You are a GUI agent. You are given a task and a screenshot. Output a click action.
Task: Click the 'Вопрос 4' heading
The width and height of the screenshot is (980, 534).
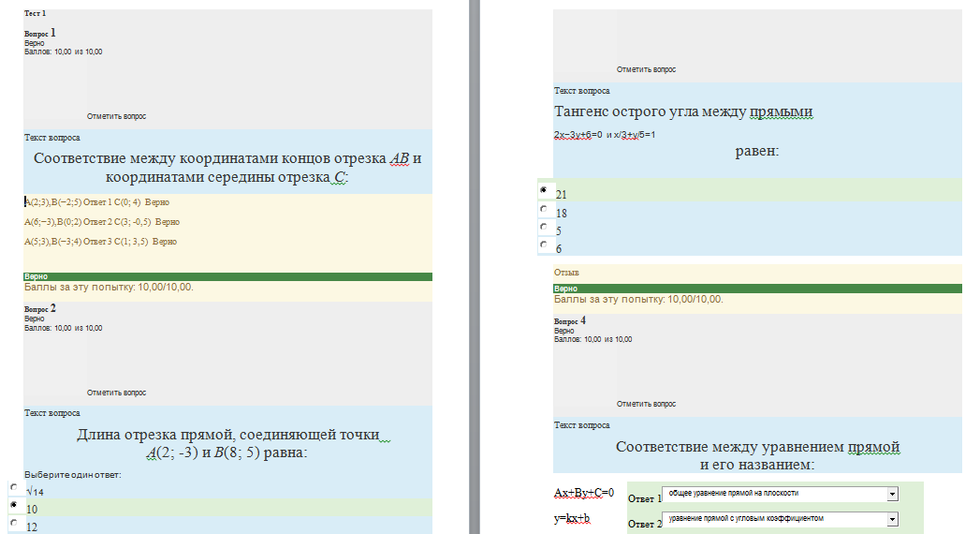tap(570, 320)
